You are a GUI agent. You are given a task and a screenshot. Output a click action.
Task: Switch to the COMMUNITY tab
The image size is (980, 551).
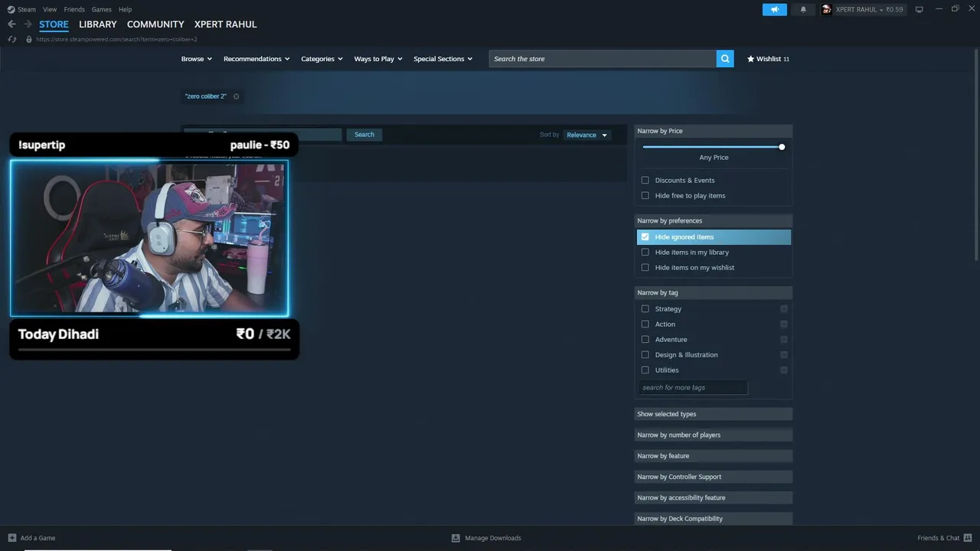click(x=155, y=24)
